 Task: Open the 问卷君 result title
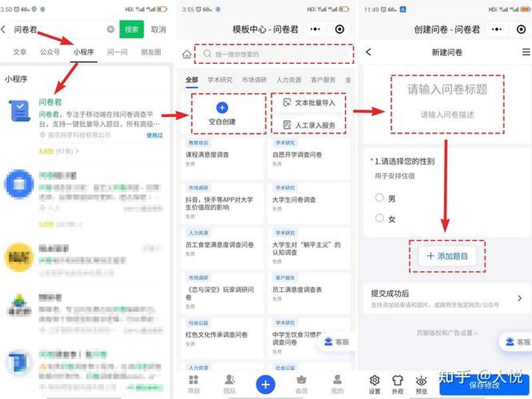pos(50,102)
